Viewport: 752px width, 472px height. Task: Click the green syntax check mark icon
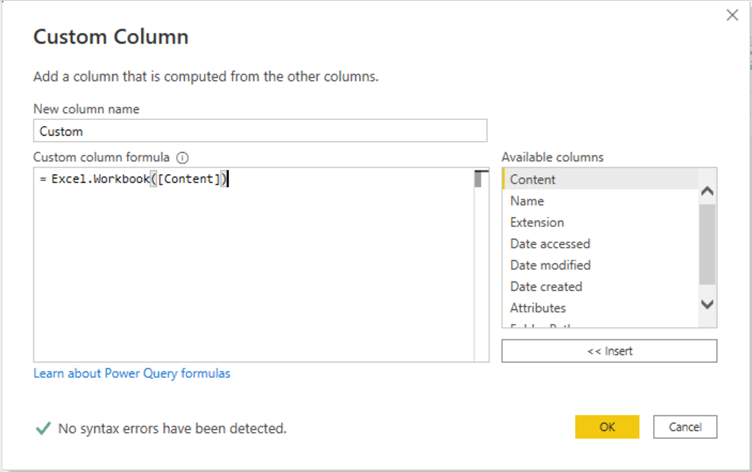pyautogui.click(x=42, y=428)
